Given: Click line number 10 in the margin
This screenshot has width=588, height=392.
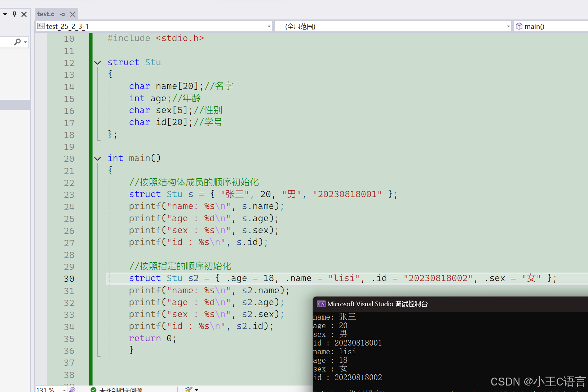Looking at the screenshot, I should tap(69, 39).
